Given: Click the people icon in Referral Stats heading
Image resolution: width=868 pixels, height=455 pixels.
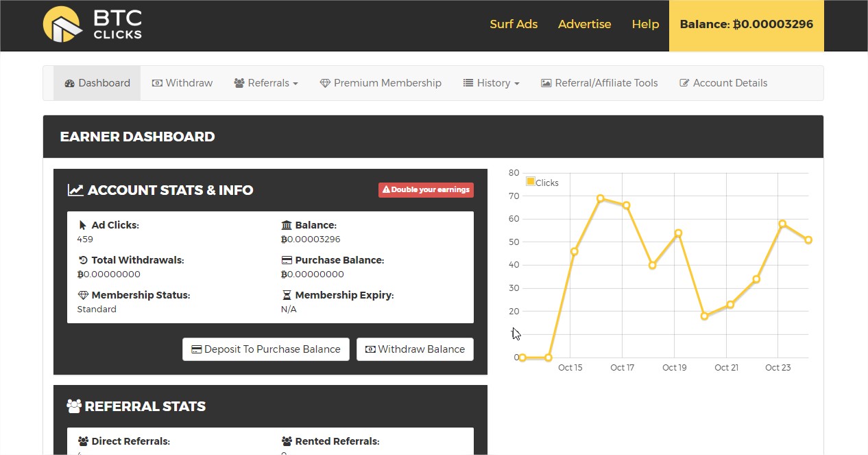Looking at the screenshot, I should click(x=74, y=406).
